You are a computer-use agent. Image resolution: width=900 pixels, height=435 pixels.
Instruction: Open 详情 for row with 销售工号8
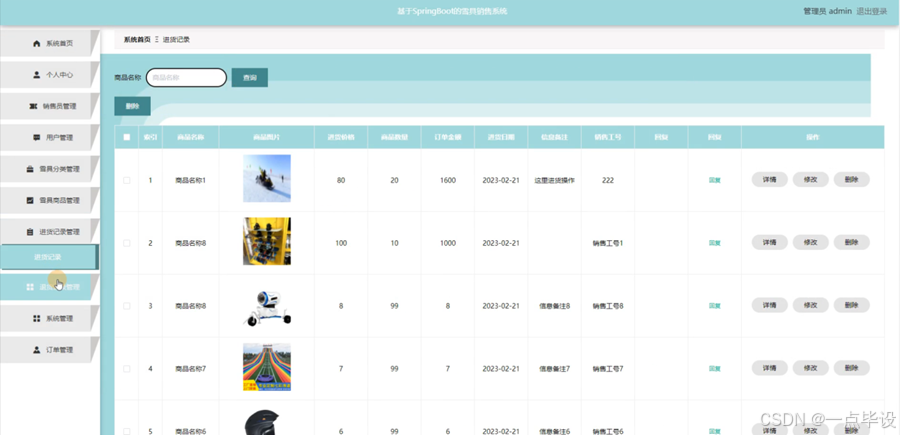[x=769, y=305]
